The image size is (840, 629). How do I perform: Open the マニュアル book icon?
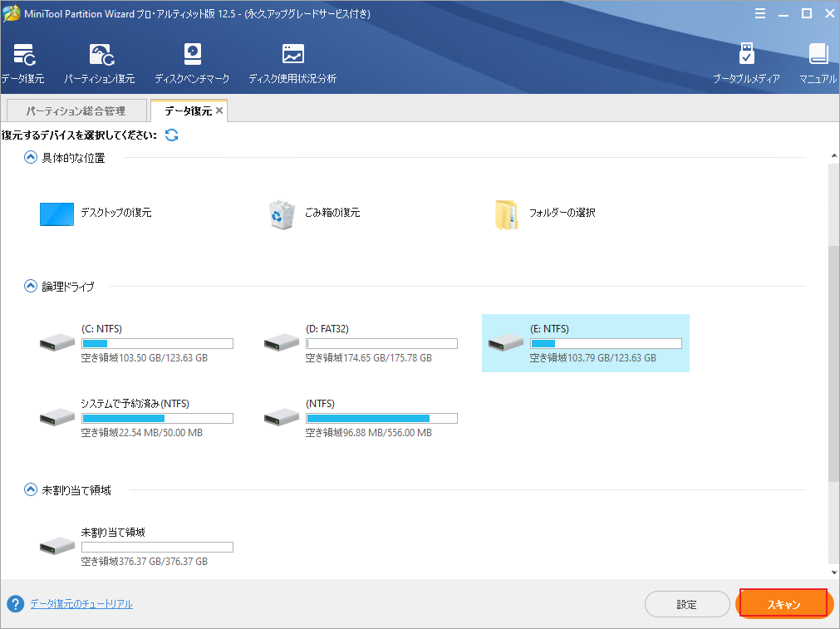click(x=818, y=63)
